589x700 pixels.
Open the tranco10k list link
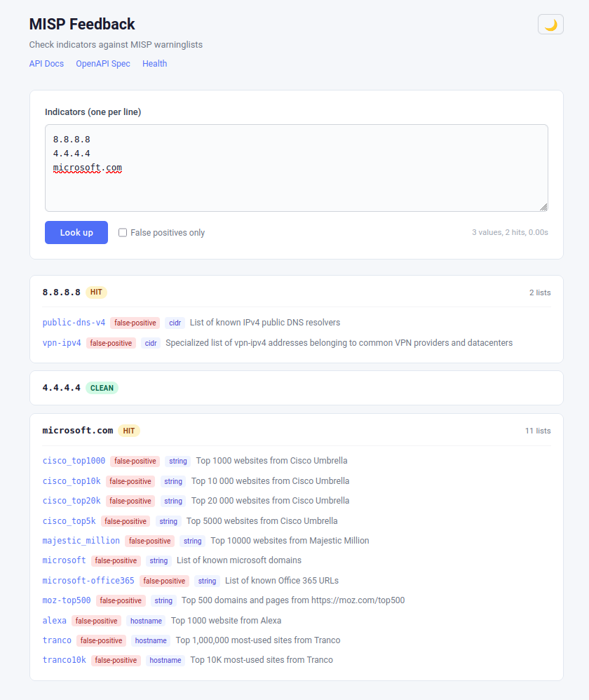pos(65,660)
